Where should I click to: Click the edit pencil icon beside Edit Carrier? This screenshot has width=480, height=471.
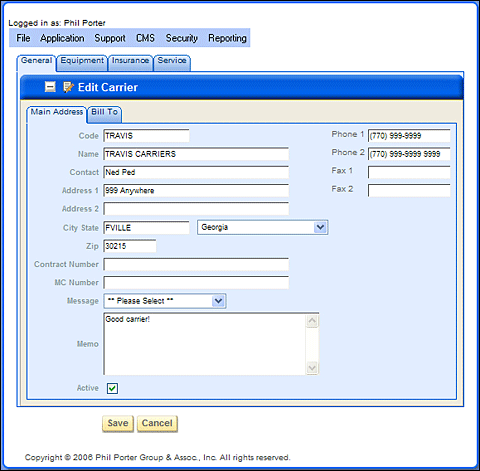point(68,87)
